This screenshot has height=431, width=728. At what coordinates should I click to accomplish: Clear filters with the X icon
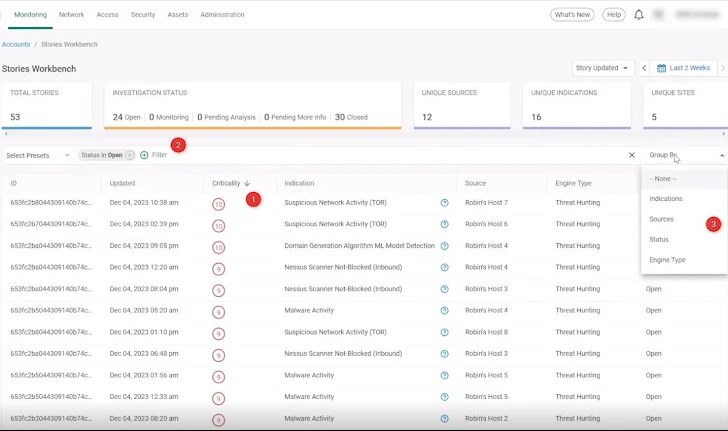[631, 155]
